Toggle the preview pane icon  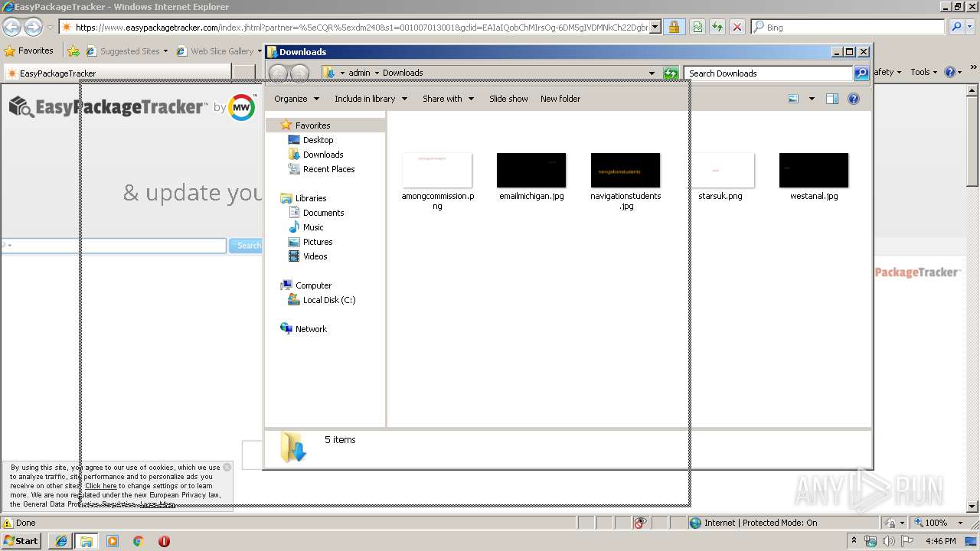click(832, 99)
